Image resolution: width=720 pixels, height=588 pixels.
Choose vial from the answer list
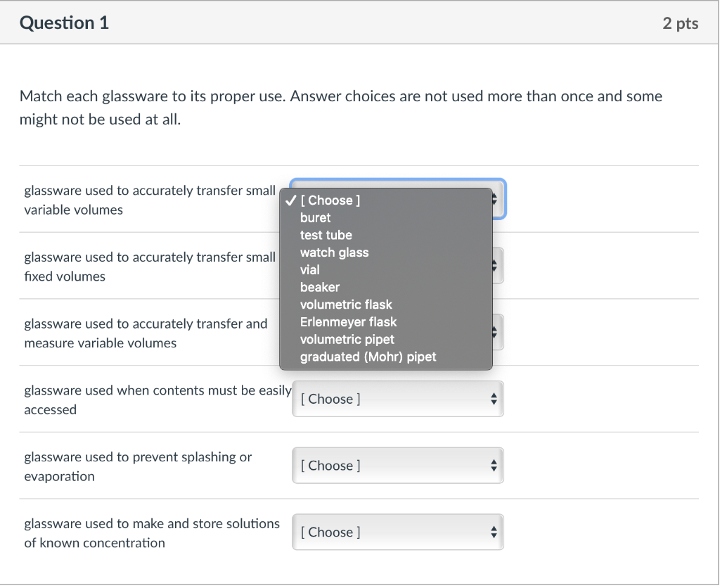point(386,270)
